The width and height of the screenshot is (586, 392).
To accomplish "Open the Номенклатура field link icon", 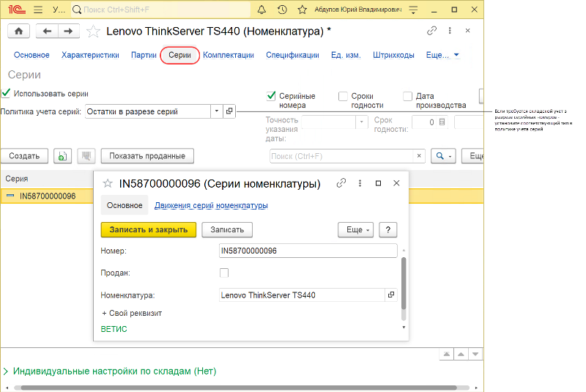I will pos(391,295).
